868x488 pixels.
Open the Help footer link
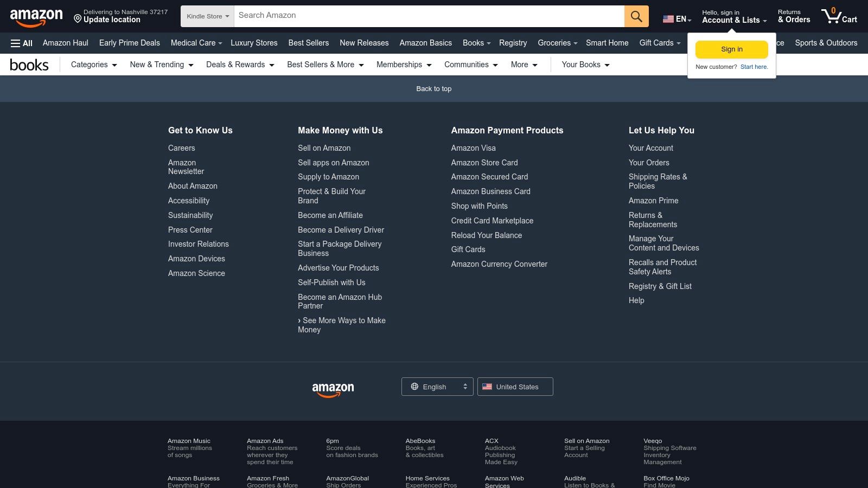tap(636, 300)
